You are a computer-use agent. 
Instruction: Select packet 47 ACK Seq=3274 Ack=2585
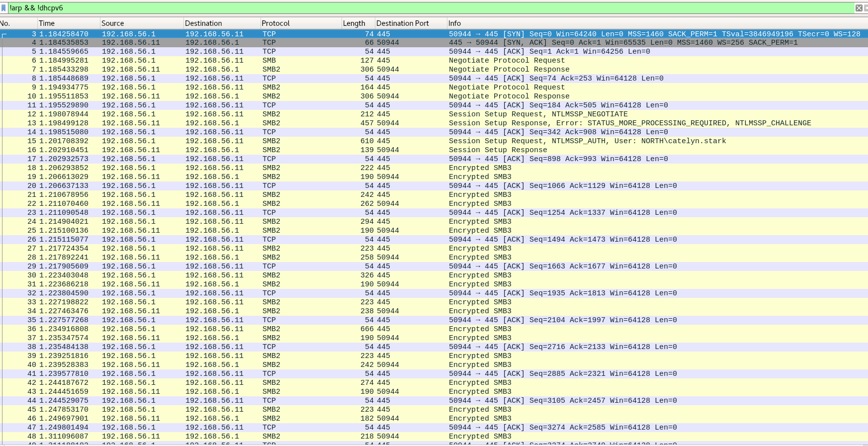pyautogui.click(x=434, y=428)
